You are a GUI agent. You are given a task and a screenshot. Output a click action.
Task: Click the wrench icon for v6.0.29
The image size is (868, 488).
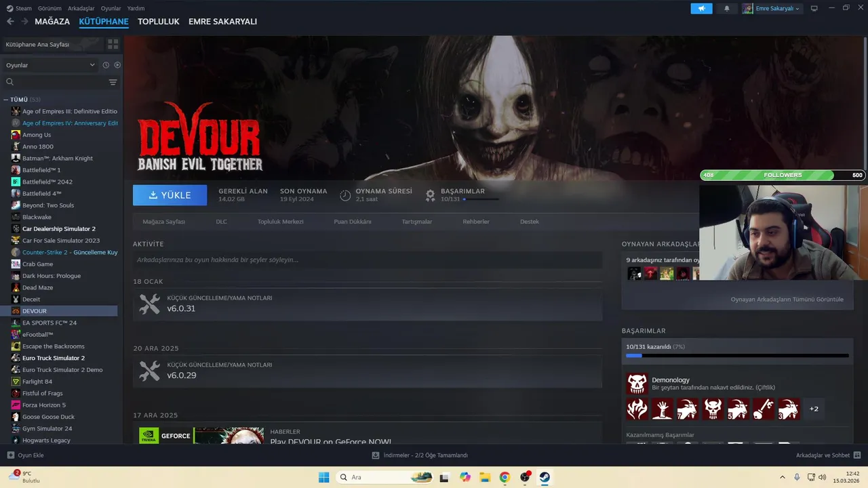149,371
